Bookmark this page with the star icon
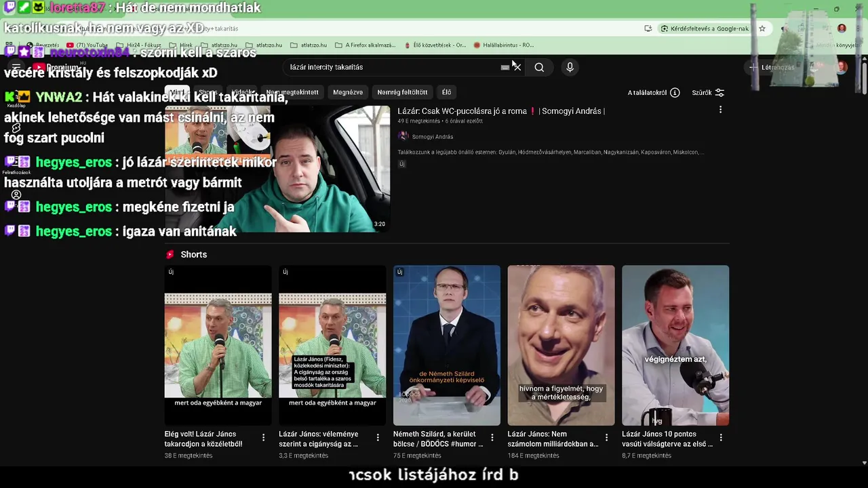This screenshot has width=868, height=488. click(x=762, y=28)
